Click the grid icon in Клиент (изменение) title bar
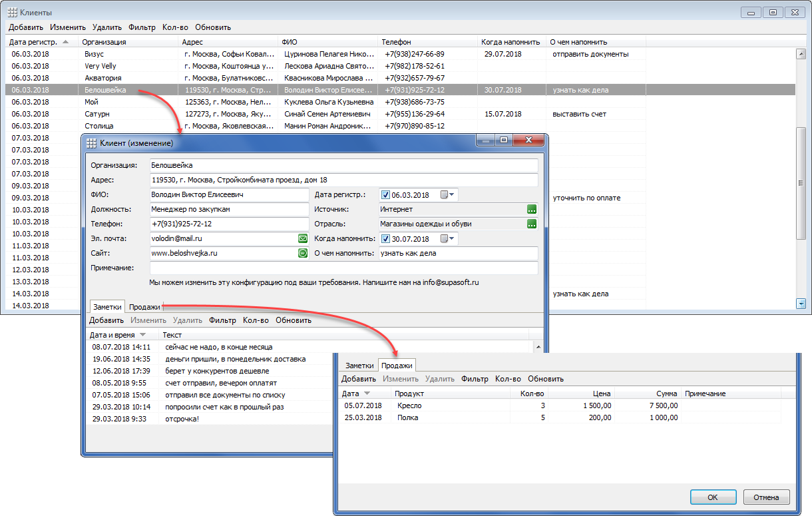 click(x=91, y=142)
